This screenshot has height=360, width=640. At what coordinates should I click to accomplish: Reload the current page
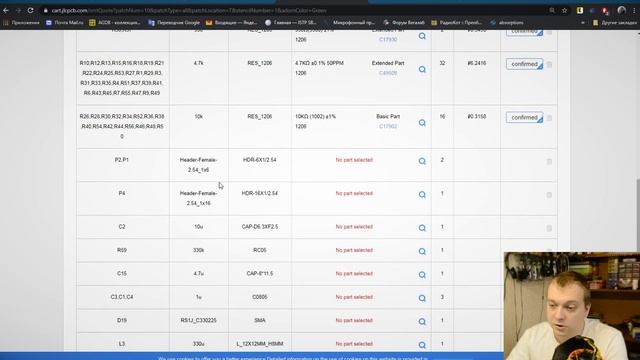click(x=30, y=10)
